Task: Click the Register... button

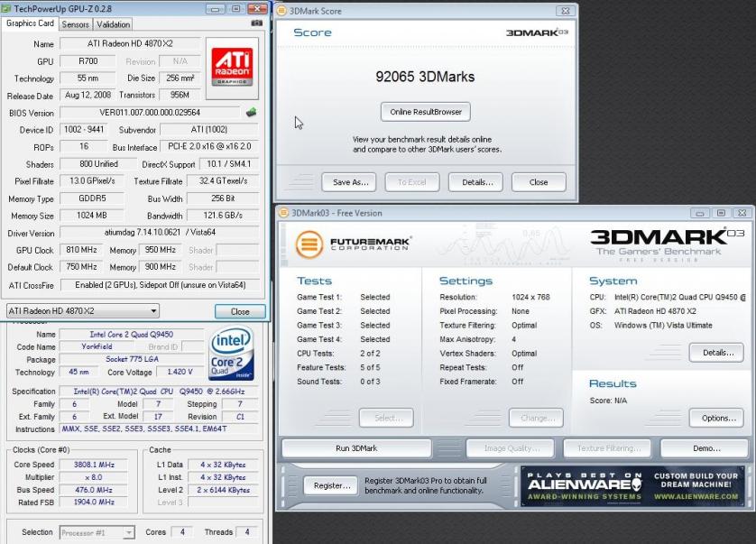Action: click(x=331, y=485)
